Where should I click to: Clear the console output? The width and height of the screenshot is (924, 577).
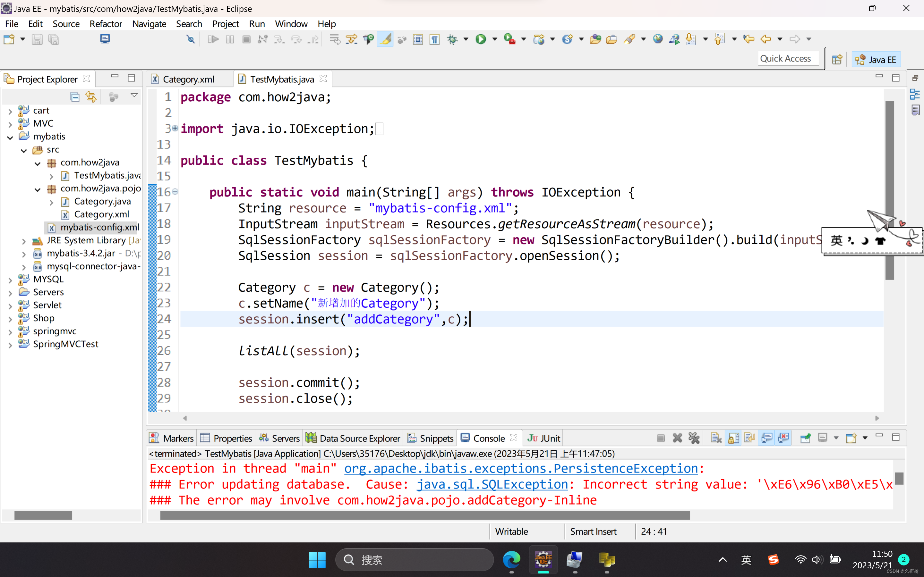[x=716, y=438]
